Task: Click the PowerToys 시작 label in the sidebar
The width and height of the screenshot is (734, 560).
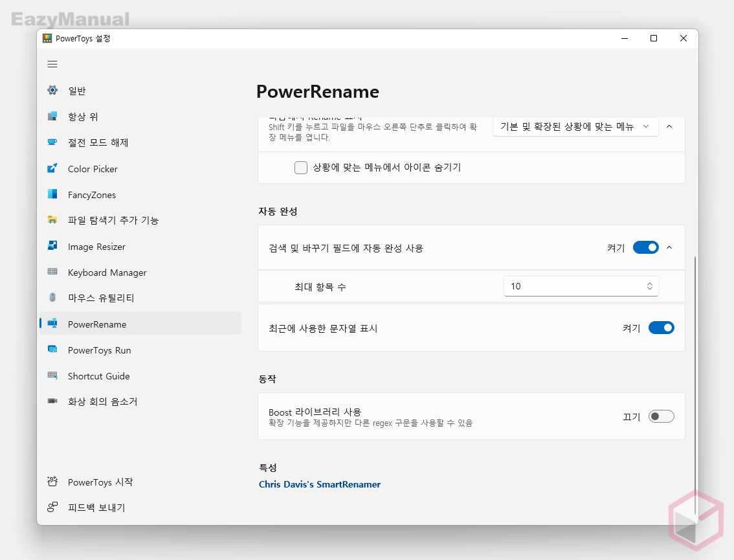Action: click(x=100, y=482)
